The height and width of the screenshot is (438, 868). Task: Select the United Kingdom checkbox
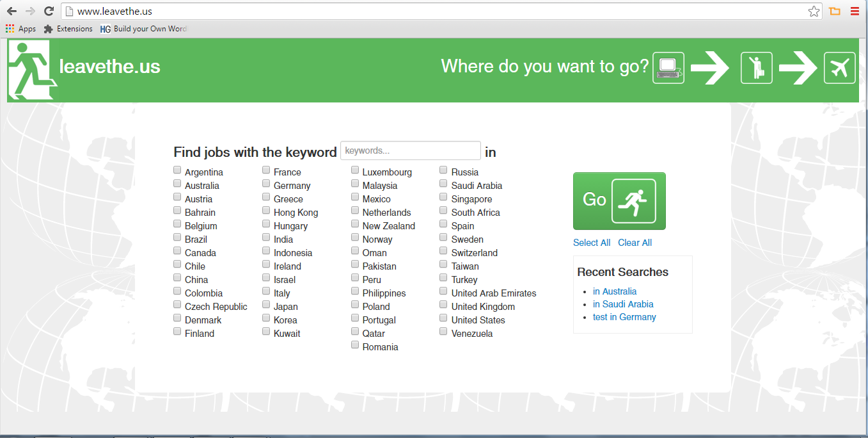[x=443, y=305]
